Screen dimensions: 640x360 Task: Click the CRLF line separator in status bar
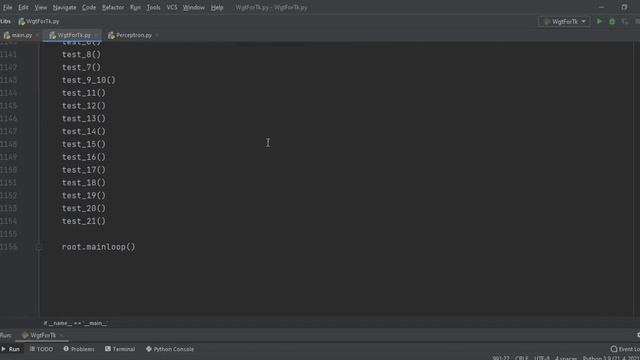point(521,358)
